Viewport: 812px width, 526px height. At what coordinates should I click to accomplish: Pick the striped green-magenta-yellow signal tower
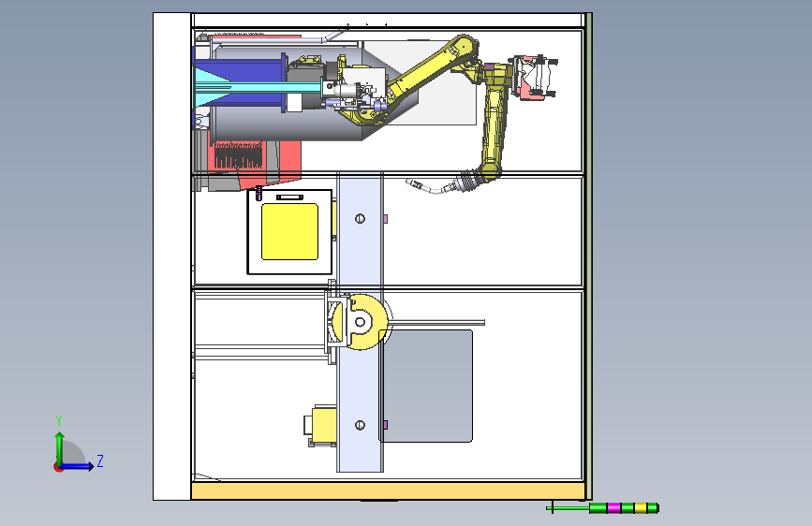point(624,508)
